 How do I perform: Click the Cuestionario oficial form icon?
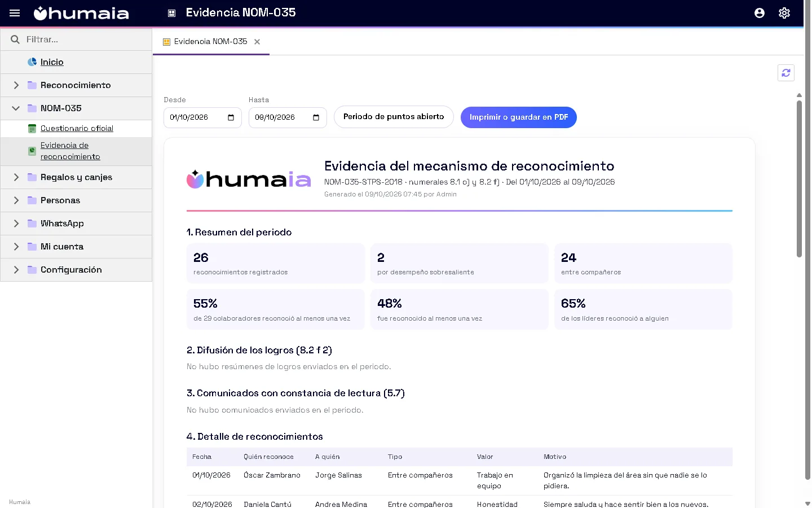click(x=32, y=129)
